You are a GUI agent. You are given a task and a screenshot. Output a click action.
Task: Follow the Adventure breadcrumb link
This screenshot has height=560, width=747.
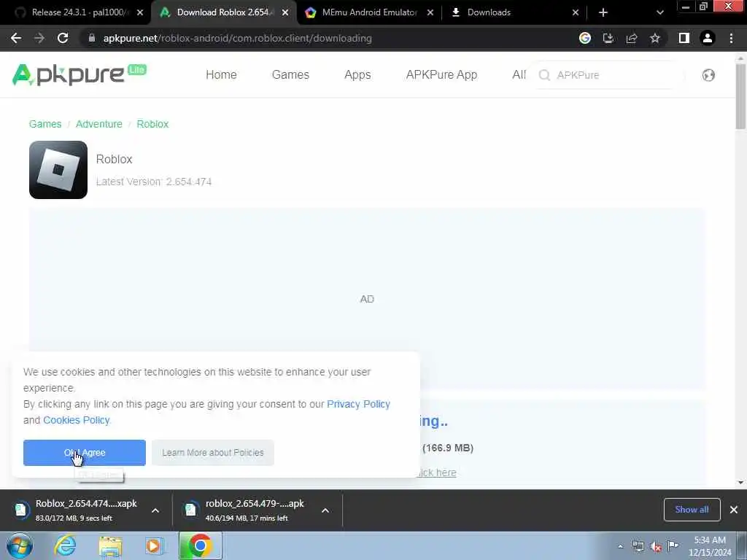pyautogui.click(x=99, y=124)
